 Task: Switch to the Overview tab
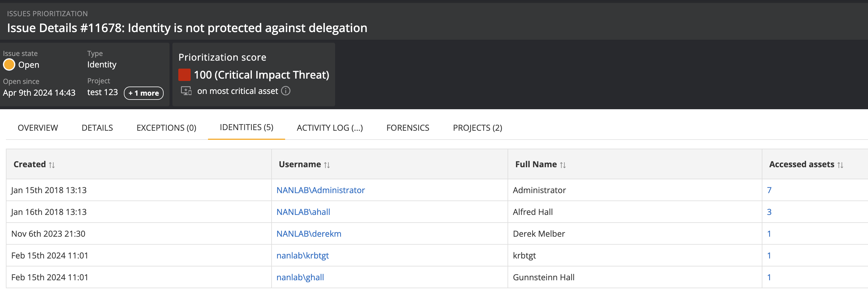38,128
